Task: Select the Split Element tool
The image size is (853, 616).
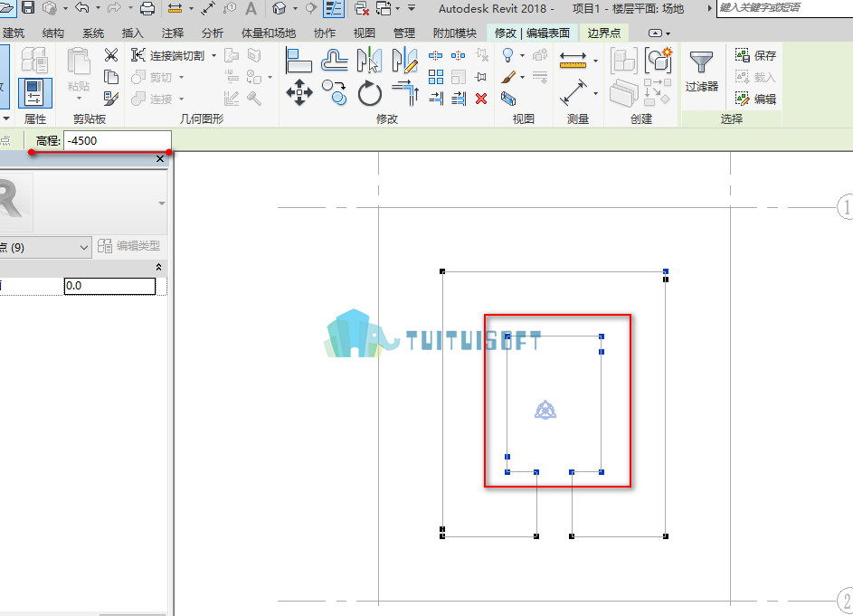Action: coord(436,55)
